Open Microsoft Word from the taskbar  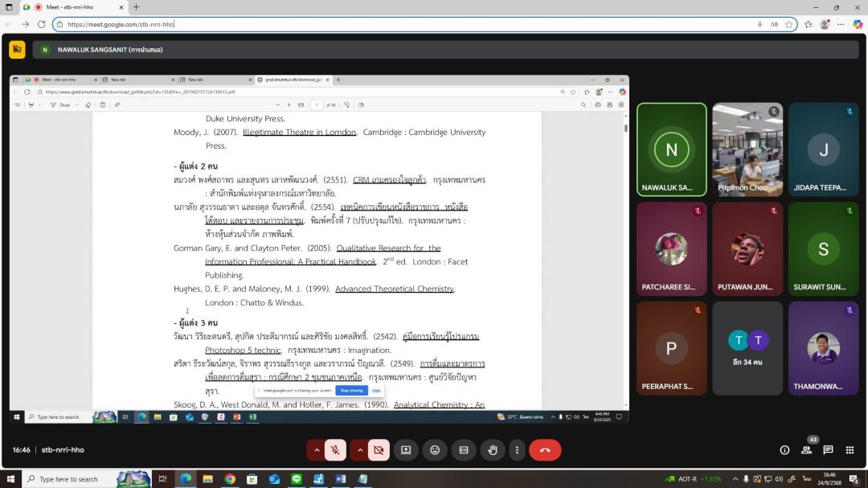[340, 479]
